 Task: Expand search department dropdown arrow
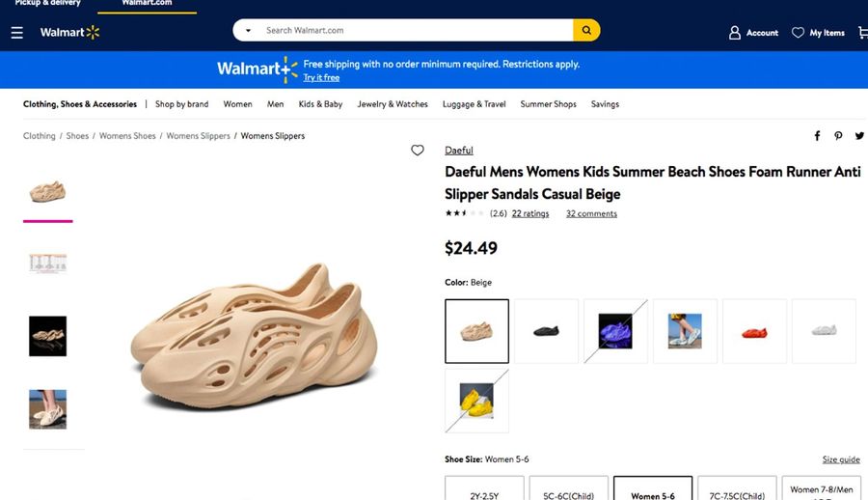248,31
